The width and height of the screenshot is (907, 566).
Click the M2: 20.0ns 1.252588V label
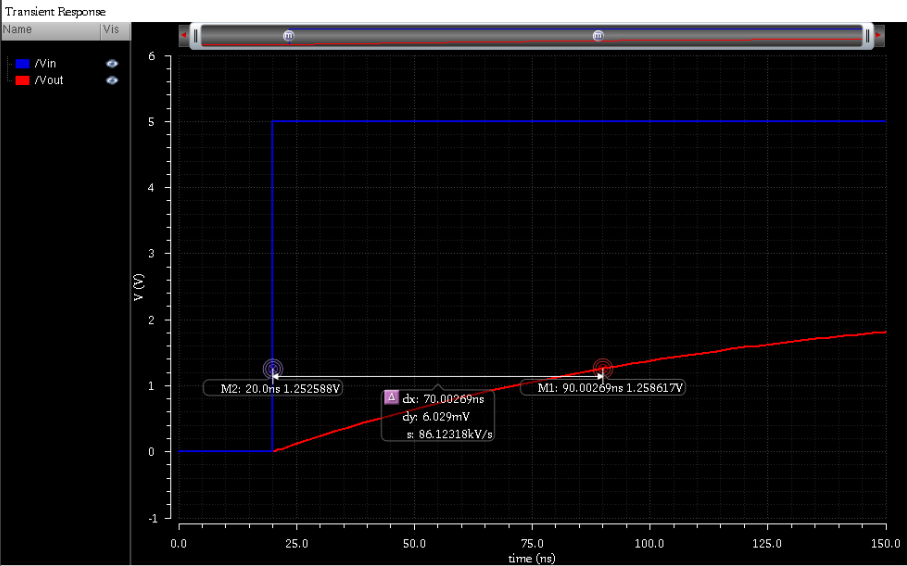click(x=273, y=388)
